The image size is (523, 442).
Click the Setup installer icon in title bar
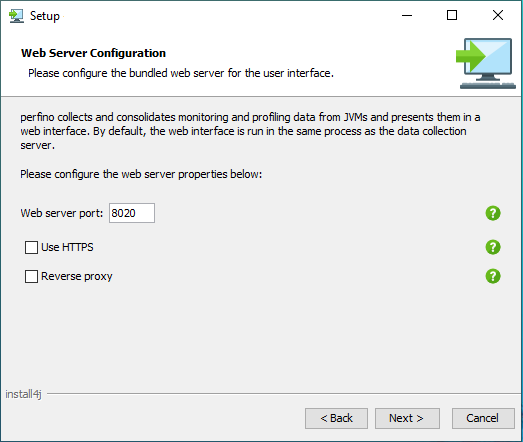(x=16, y=16)
